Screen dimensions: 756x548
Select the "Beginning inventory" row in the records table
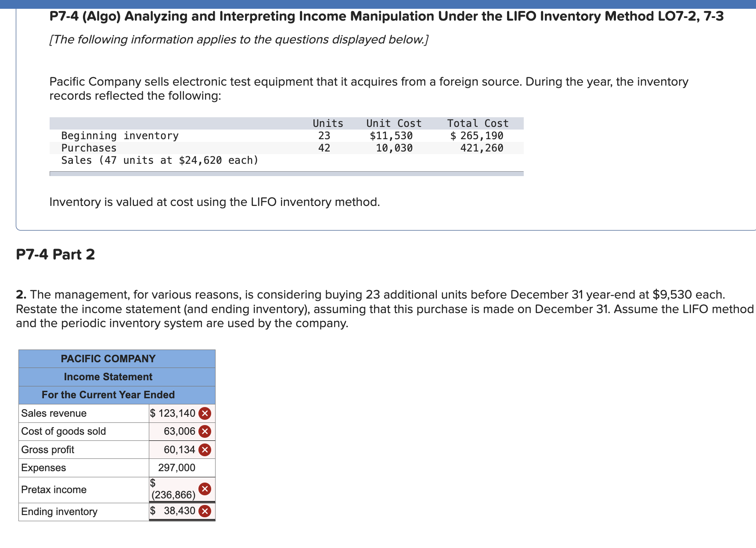[286, 136]
